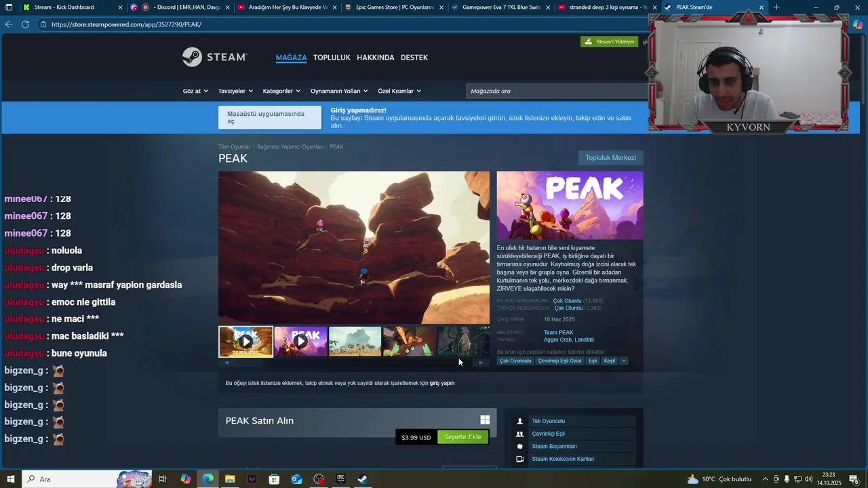Screen dimensions: 868x488
Task: Click the Keşif tag
Action: [x=610, y=361]
